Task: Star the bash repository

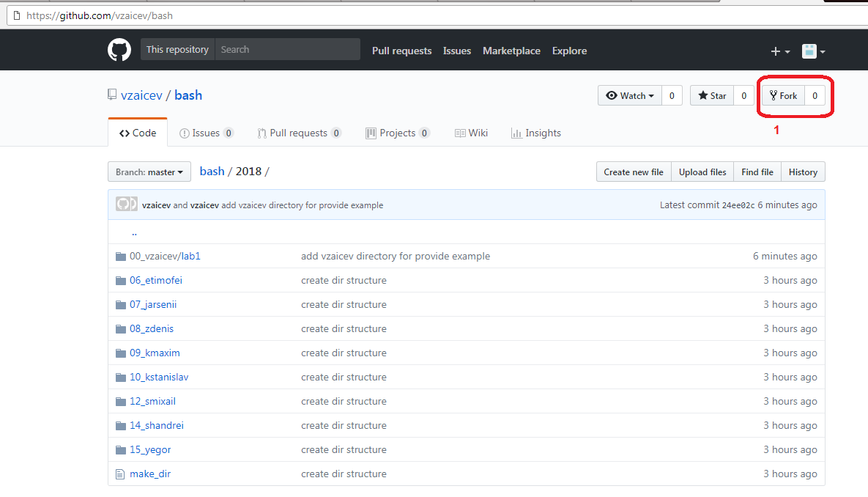Action: tap(712, 95)
